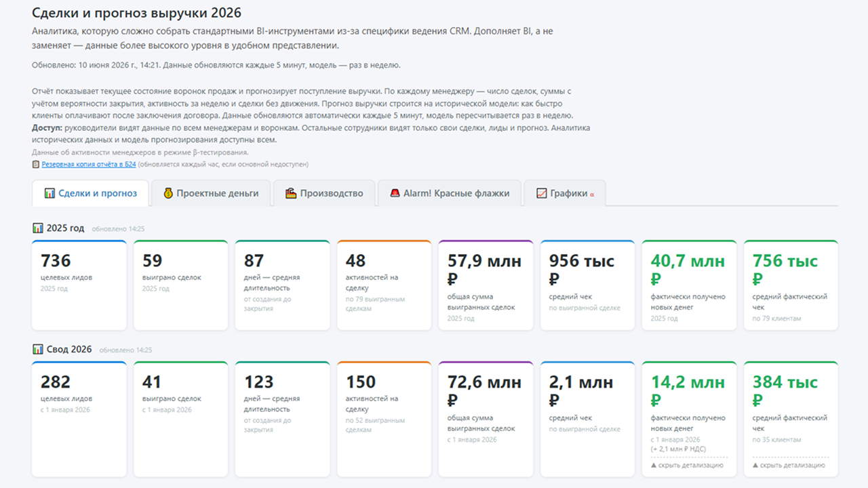The width and height of the screenshot is (868, 488).
Task: Click the 756 тыс ₽ value
Action: 785,269
